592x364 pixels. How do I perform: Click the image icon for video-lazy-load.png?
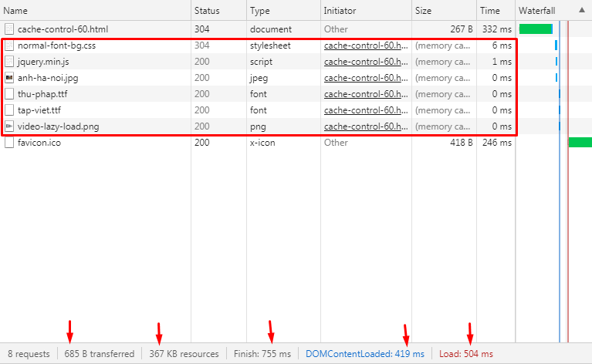9,126
